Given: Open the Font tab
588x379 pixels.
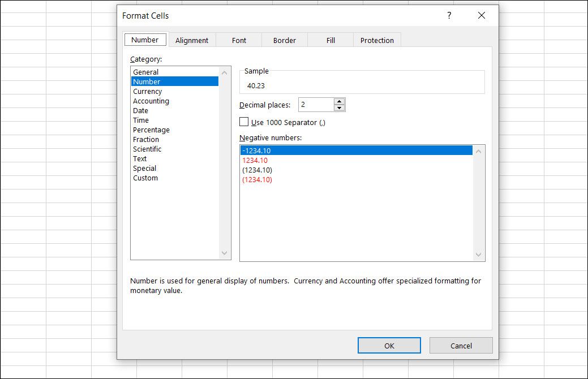Looking at the screenshot, I should point(239,40).
